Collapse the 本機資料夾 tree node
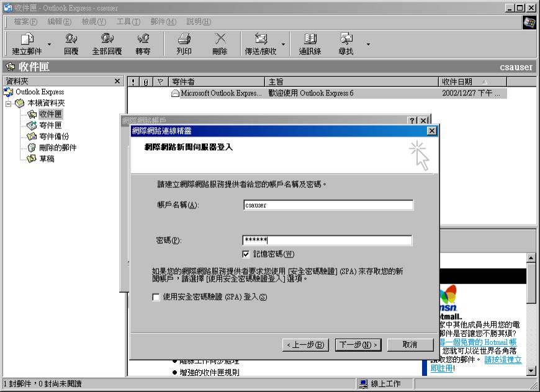540x392 pixels. (x=8, y=103)
